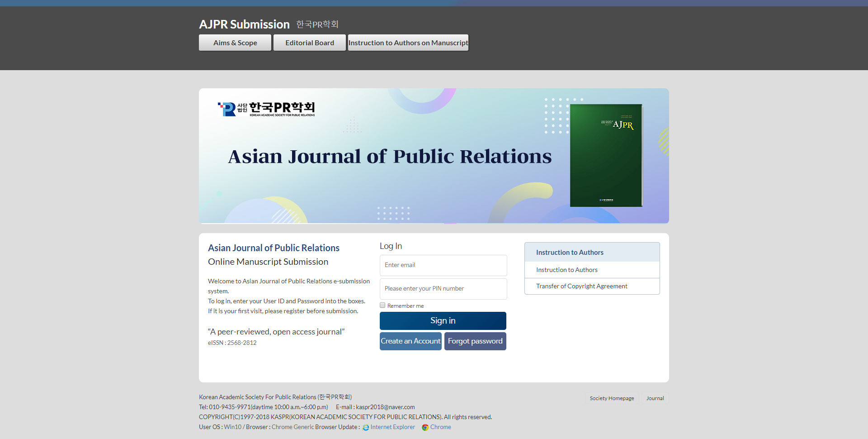Open the Editorial Board page
The height and width of the screenshot is (439, 868).
(310, 43)
